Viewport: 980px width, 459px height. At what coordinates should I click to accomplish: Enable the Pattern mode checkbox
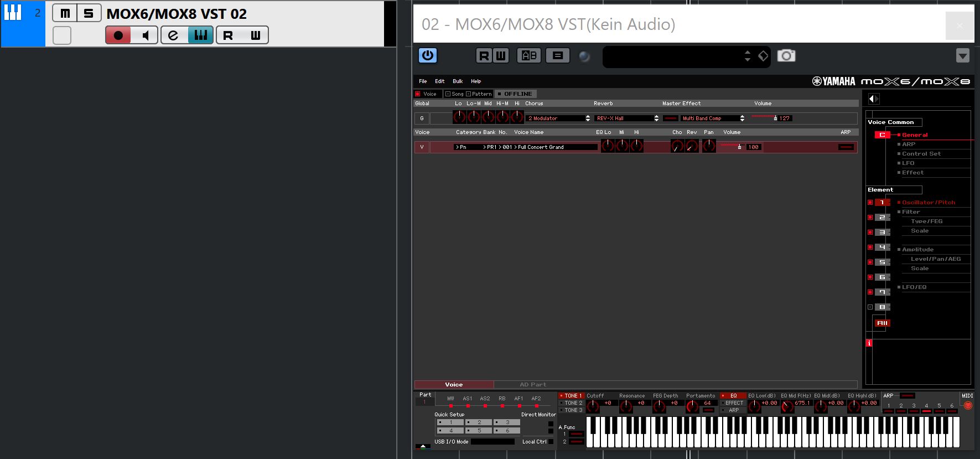469,94
